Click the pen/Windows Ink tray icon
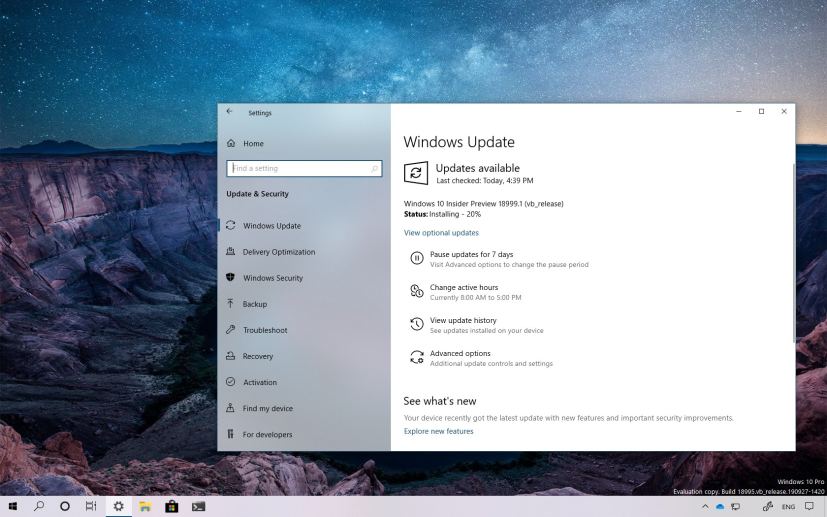Image resolution: width=827 pixels, height=517 pixels. pos(768,506)
